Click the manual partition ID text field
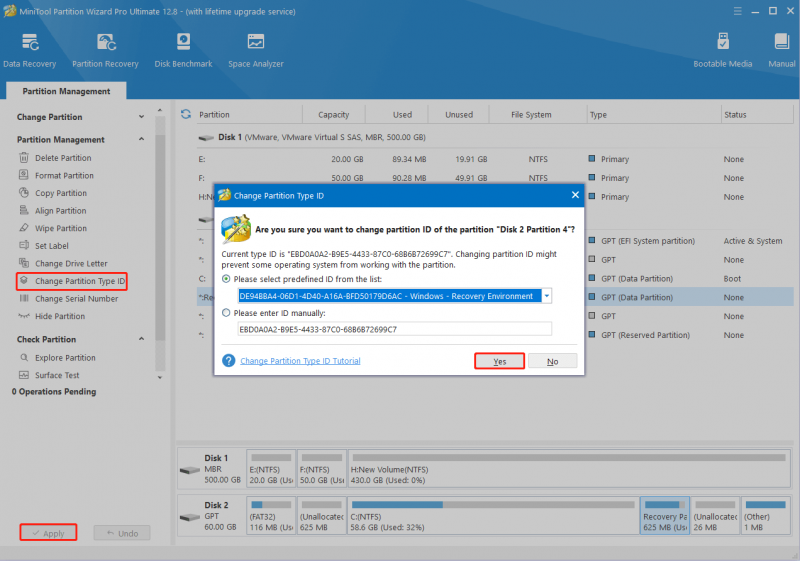 click(394, 329)
